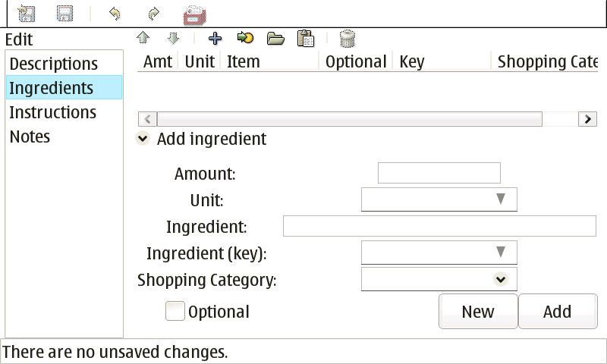Screen dimensions: 607x364
Task: Click the redo arrow icon
Action: click(x=154, y=13)
